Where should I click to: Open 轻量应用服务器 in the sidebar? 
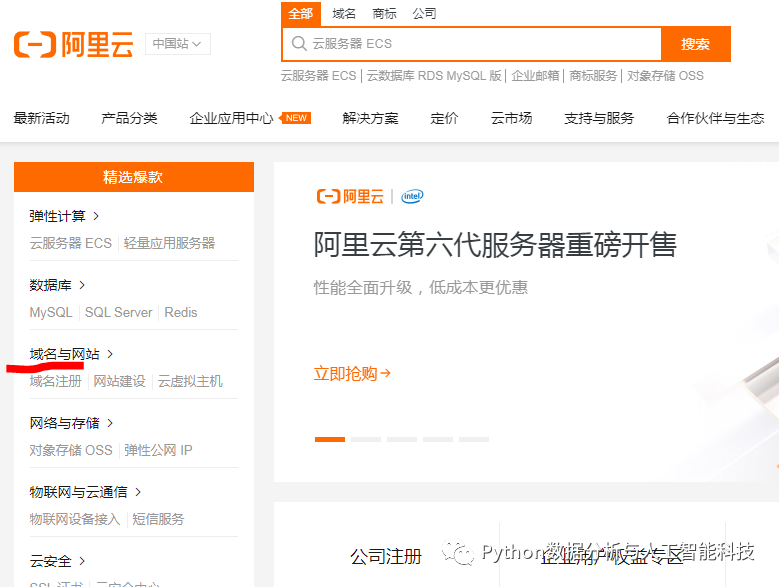pos(169,243)
